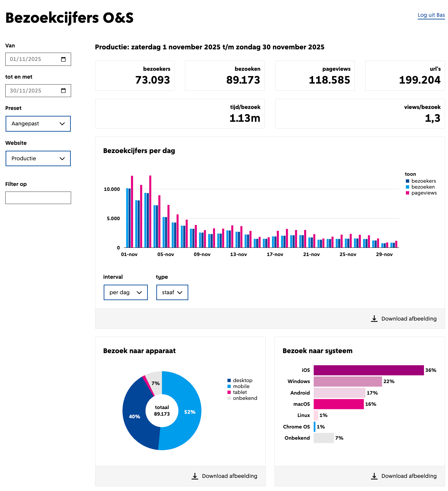Toggle pageviews series in chart legend
448x491 pixels.
pos(424,193)
